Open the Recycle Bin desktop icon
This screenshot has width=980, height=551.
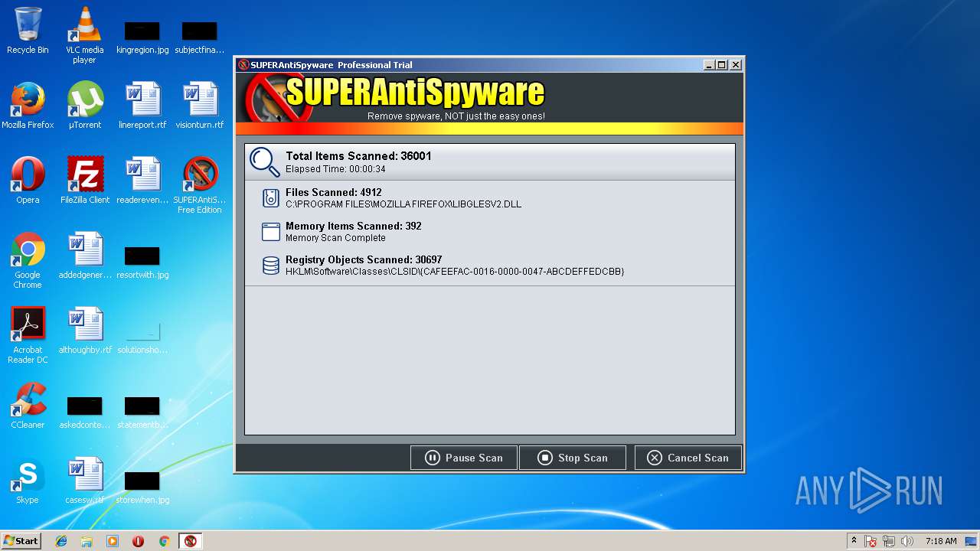(28, 31)
